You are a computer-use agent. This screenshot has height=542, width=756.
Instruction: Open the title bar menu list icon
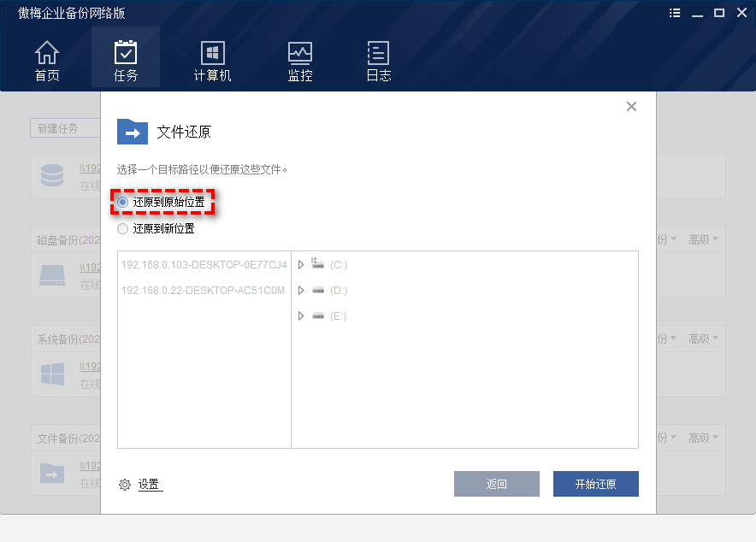point(675,13)
